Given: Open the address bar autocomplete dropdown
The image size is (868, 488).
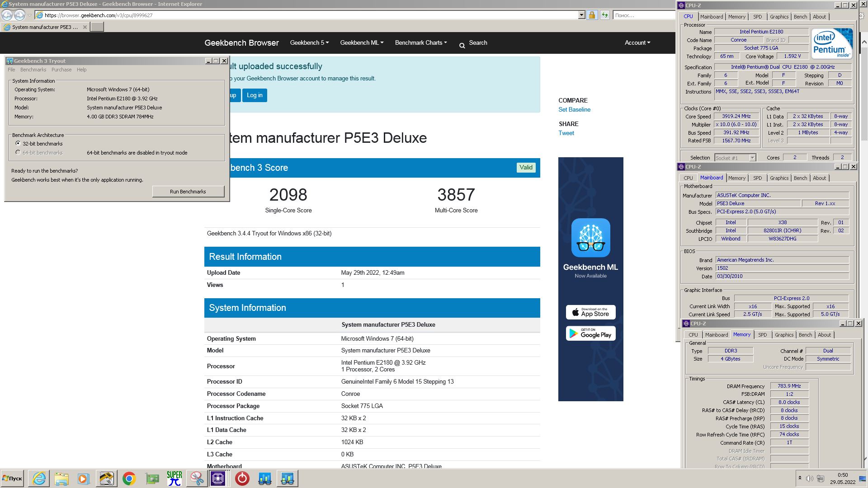Looking at the screenshot, I should pyautogui.click(x=581, y=15).
